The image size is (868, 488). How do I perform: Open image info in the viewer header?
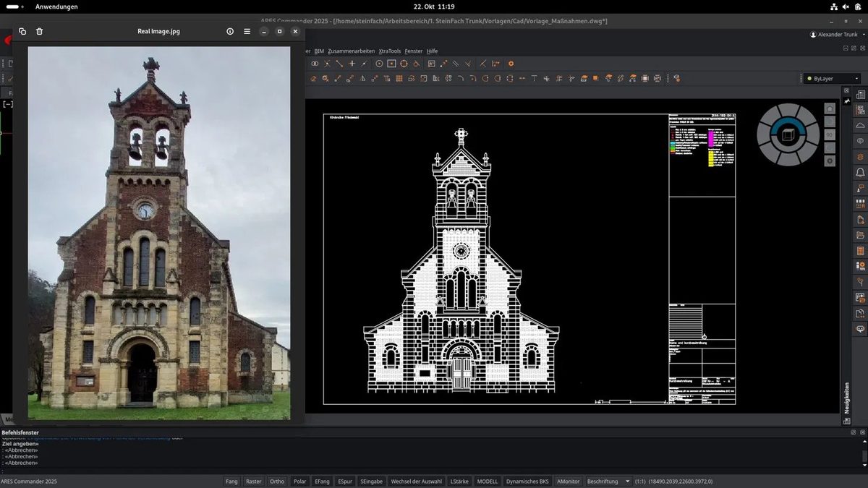click(230, 31)
